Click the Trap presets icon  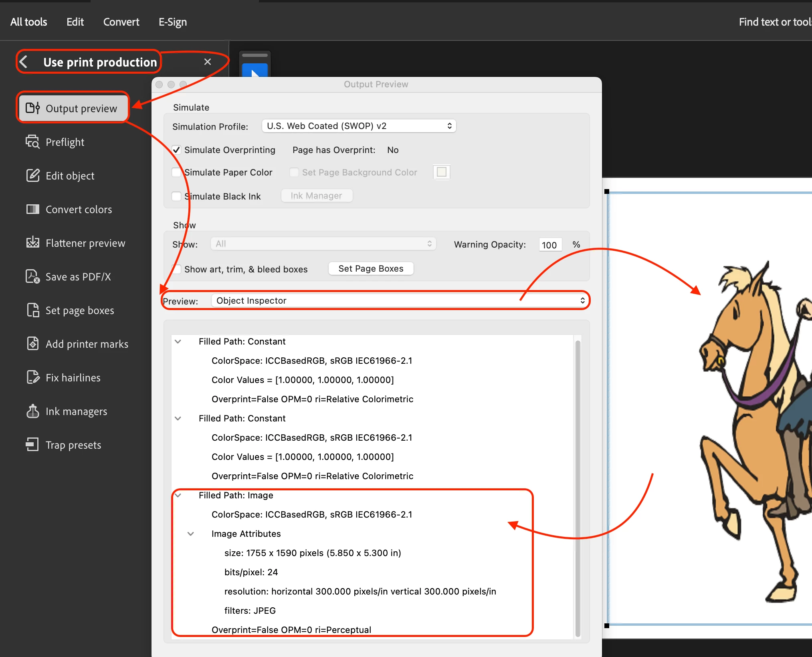32,445
